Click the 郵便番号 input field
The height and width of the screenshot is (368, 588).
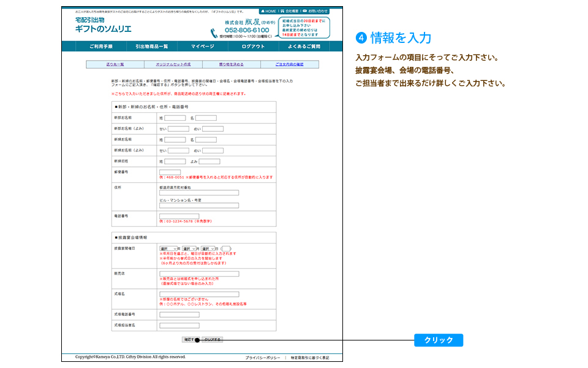point(170,172)
